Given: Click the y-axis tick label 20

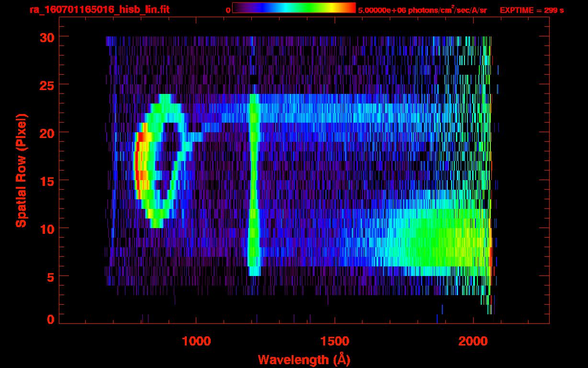Looking at the screenshot, I should [46, 133].
